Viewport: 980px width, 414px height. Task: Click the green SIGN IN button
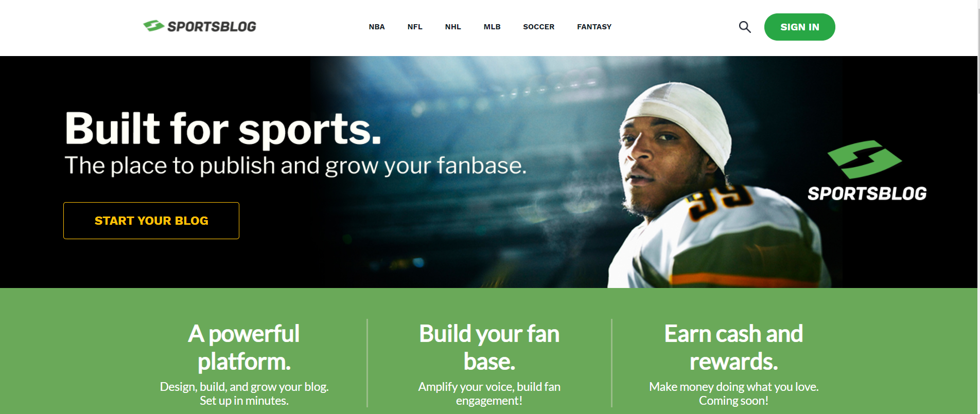coord(799,27)
